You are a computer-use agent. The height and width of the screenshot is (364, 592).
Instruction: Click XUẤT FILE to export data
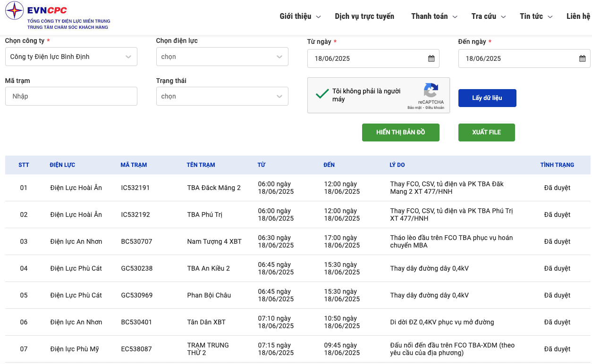[486, 132]
